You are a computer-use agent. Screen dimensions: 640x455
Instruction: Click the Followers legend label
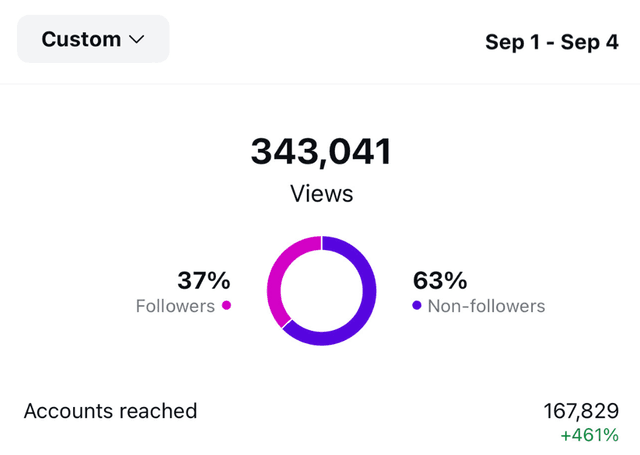coord(175,306)
